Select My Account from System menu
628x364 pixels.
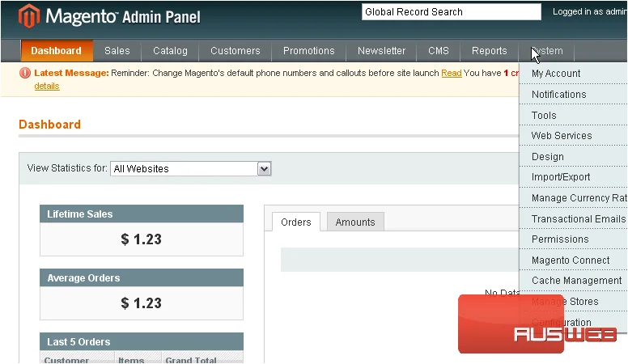pos(574,74)
